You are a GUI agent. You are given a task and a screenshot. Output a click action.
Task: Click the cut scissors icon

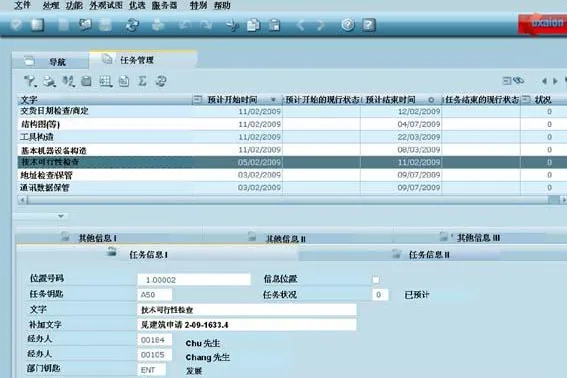pos(232,25)
